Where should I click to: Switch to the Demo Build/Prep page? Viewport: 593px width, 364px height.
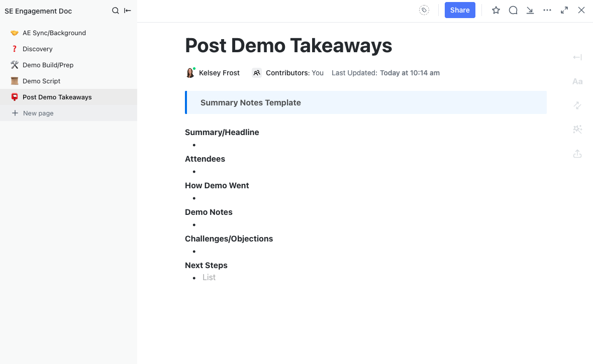point(48,65)
